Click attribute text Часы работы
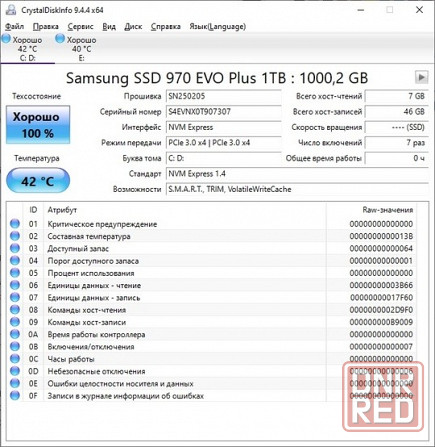Screen dimensions: 435x447 pos(71,359)
